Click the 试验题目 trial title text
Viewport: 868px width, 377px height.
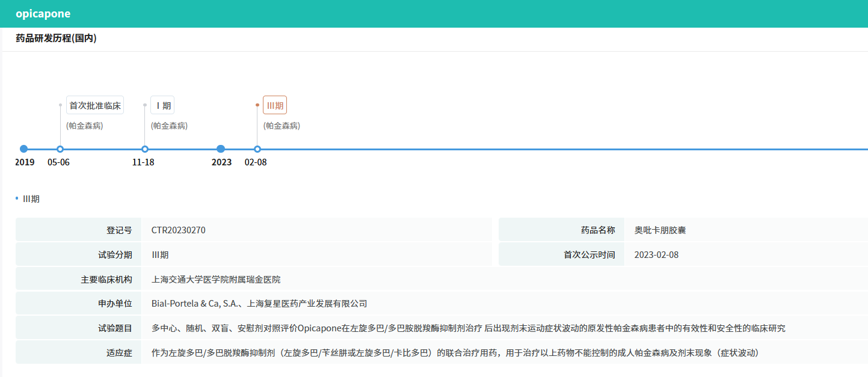pyautogui.click(x=468, y=328)
